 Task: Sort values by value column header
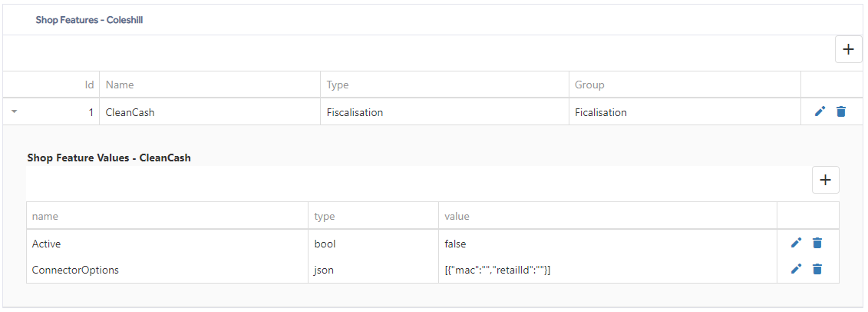tap(457, 216)
